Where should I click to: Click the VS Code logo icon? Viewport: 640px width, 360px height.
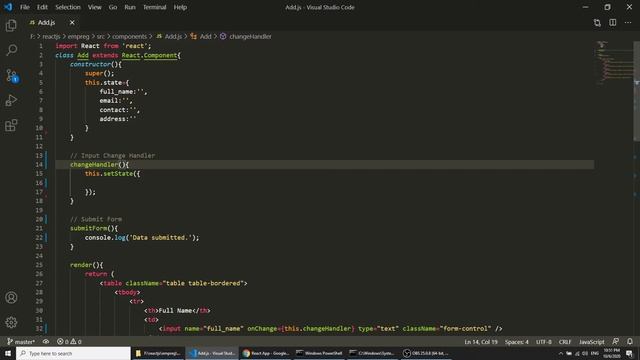(8, 7)
